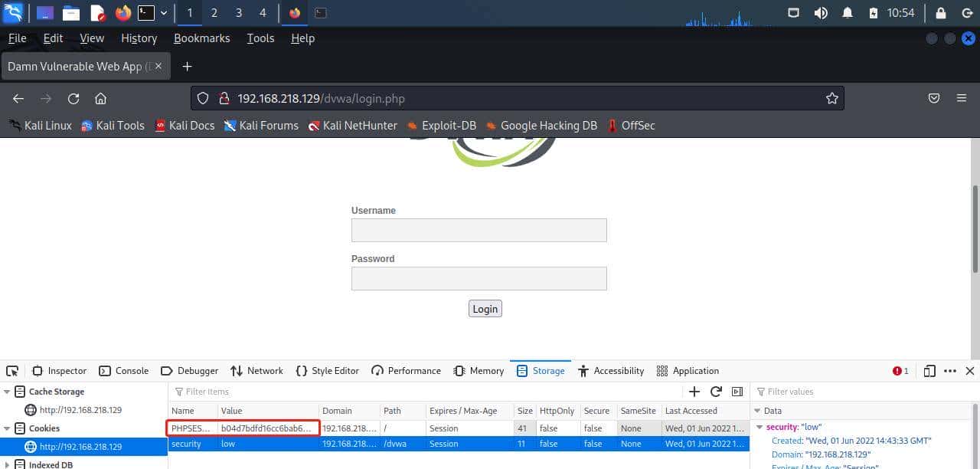
Task: Open the Kali NetHunter bookmark
Action: 352,126
